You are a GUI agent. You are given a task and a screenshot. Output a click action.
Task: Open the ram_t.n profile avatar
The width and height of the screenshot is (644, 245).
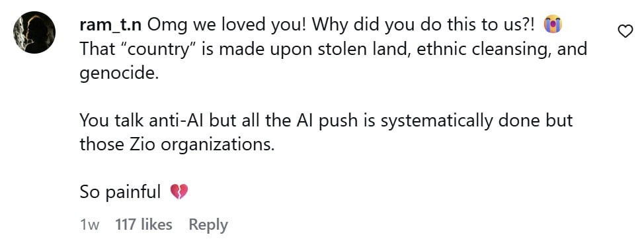34,32
